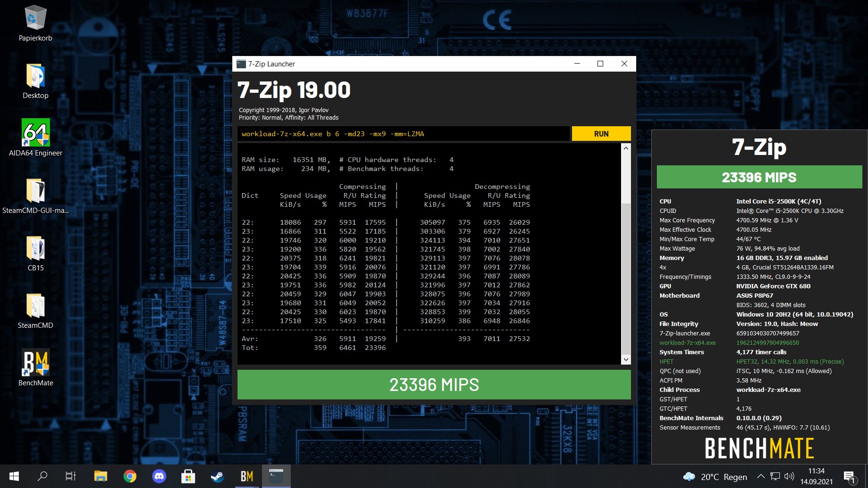Open clock and date 14.09.2021
The height and width of the screenshot is (488, 868).
tap(816, 476)
